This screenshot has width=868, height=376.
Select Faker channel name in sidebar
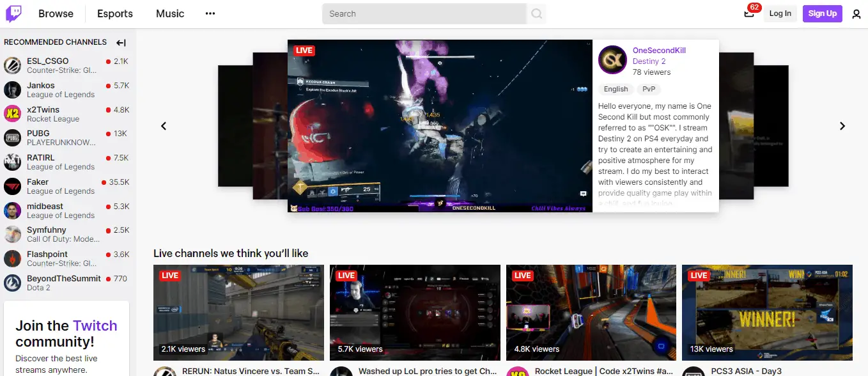point(38,182)
